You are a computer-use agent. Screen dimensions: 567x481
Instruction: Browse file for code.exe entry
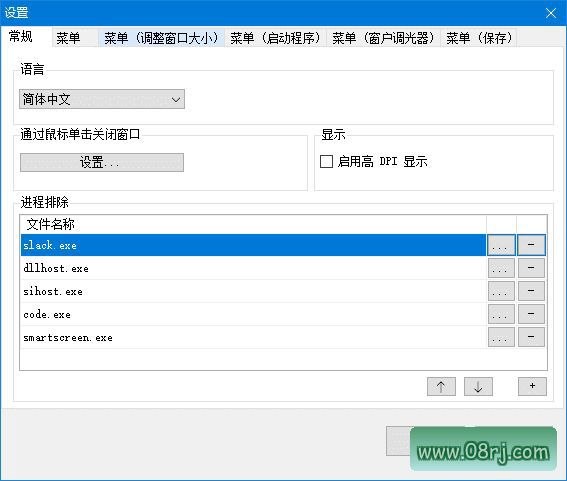point(501,314)
